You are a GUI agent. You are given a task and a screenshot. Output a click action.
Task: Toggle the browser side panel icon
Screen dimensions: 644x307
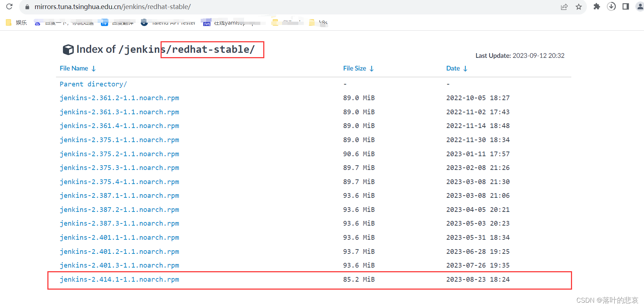click(626, 7)
